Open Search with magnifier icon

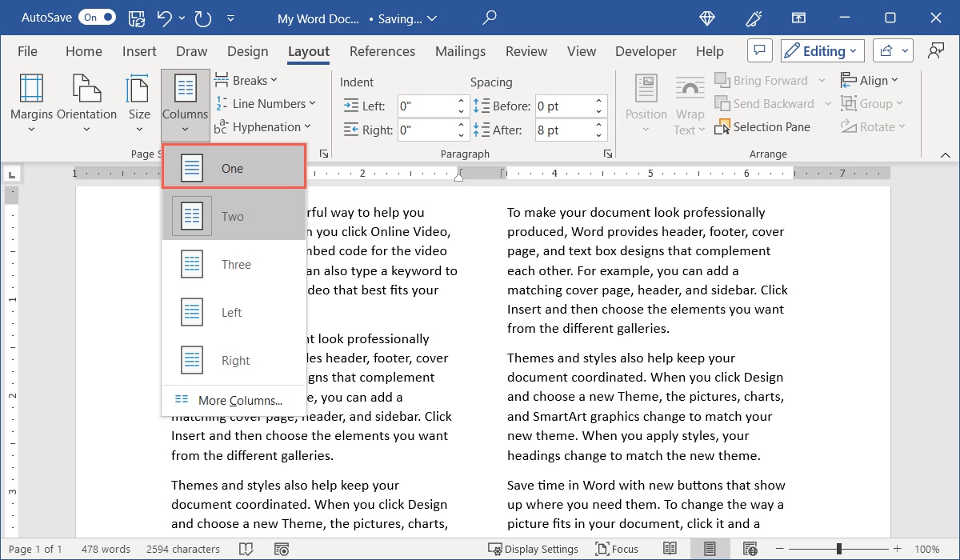coord(490,18)
